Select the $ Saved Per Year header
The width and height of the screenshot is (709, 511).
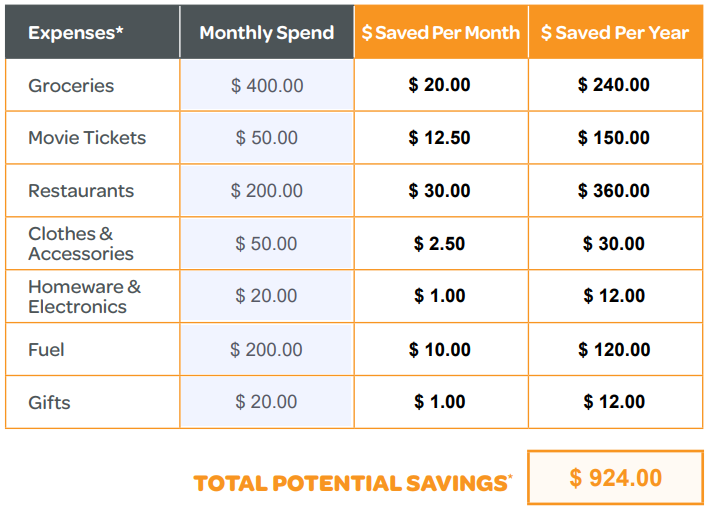(x=615, y=32)
